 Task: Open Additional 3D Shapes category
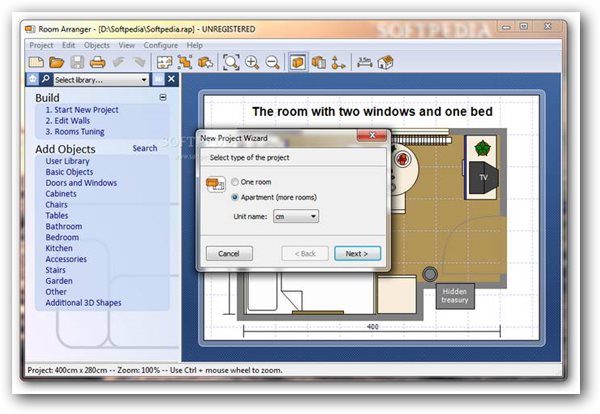[83, 303]
